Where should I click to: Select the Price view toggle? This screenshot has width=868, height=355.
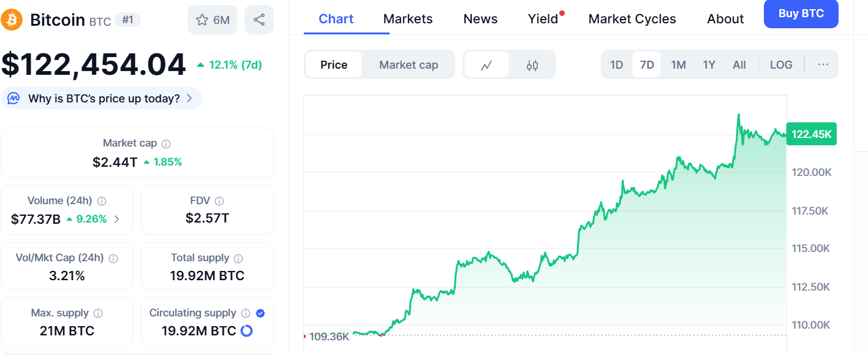click(x=334, y=64)
